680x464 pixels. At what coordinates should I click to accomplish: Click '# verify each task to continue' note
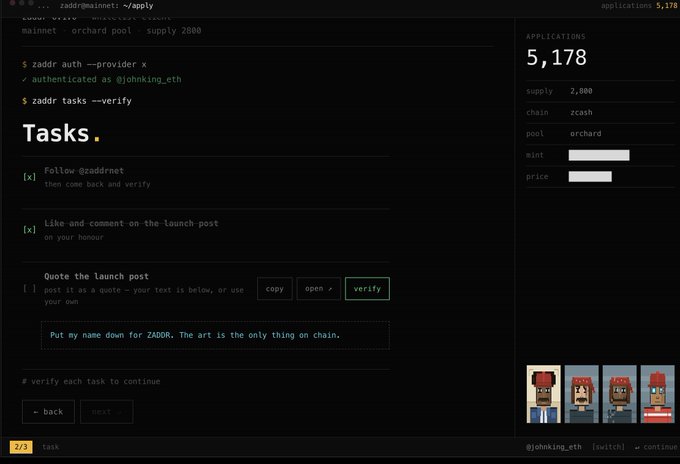91,382
